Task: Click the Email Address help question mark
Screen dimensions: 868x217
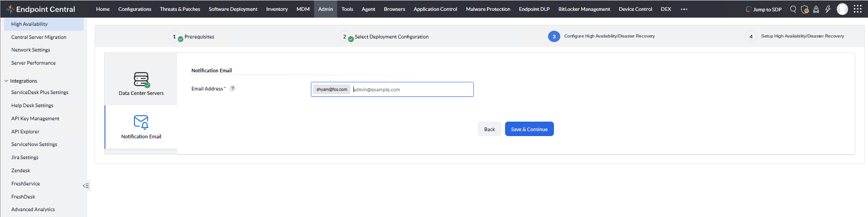Action: (232, 89)
